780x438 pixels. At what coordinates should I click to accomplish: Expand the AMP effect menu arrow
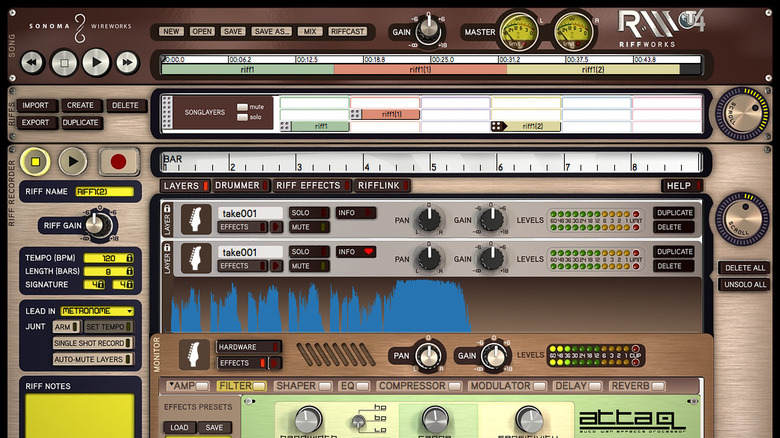(171, 385)
